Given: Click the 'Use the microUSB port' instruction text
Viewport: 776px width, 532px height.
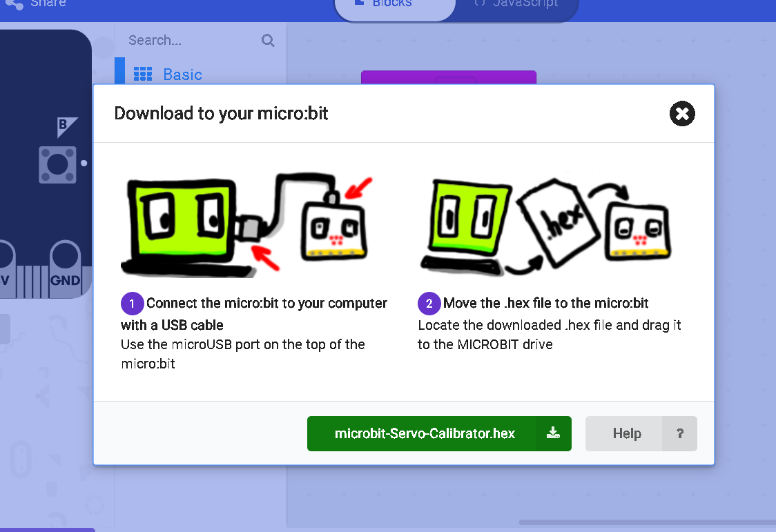Looking at the screenshot, I should (x=243, y=354).
